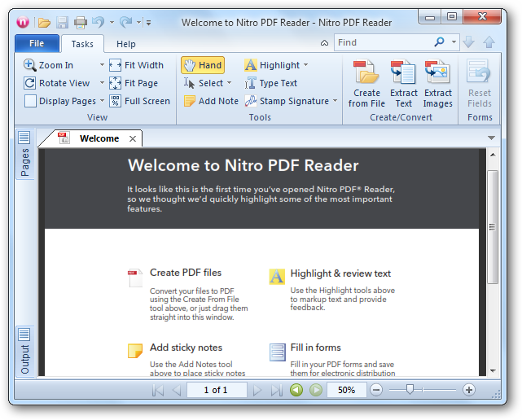Image resolution: width=522 pixels, height=420 pixels.
Task: Open the Stamp Signature dropdown
Action: click(335, 101)
